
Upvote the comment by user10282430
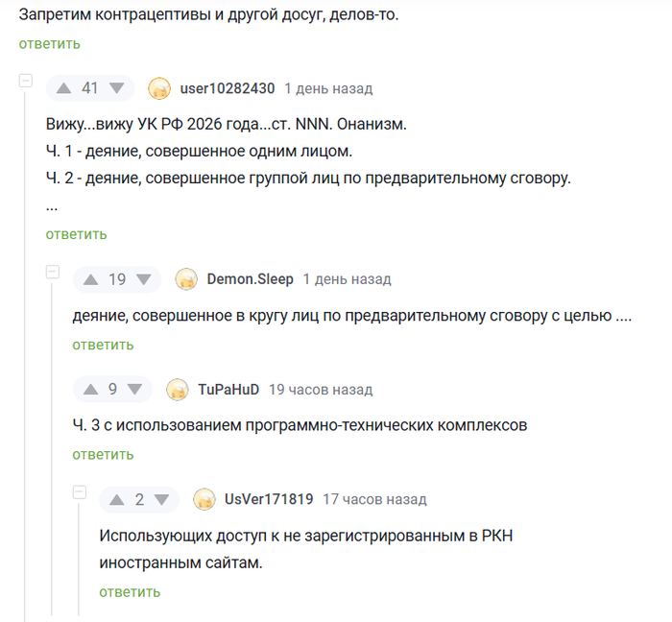(x=64, y=88)
